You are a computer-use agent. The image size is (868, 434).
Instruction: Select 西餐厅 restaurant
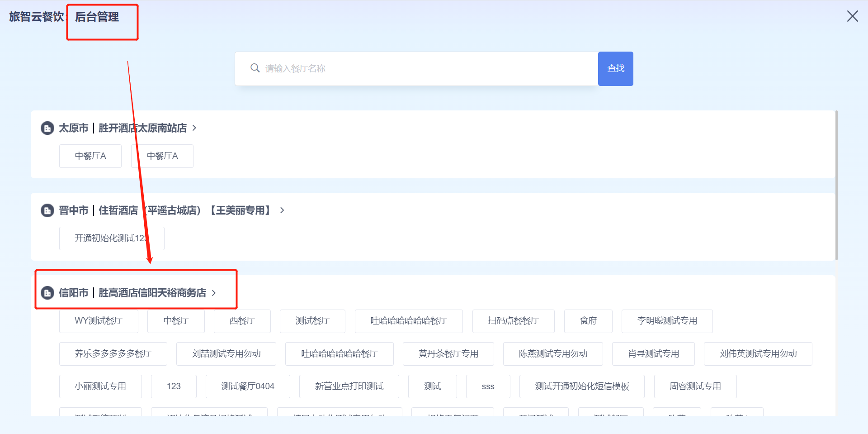click(x=242, y=321)
